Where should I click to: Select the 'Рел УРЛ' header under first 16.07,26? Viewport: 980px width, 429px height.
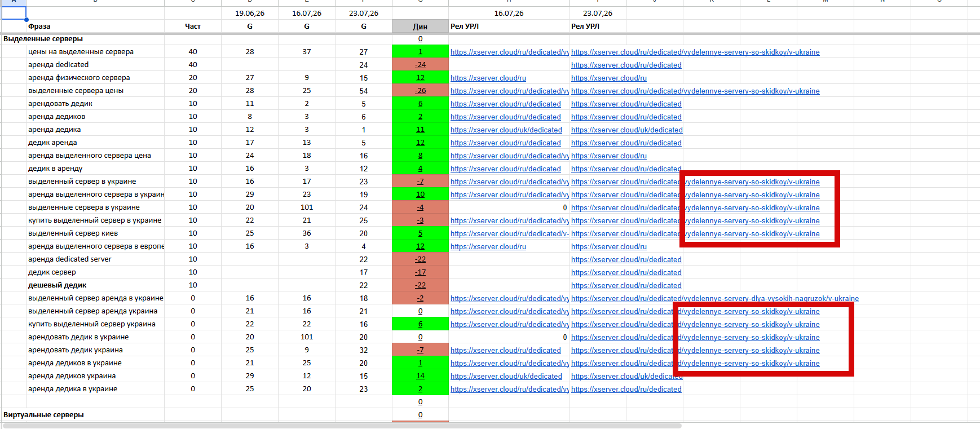pyautogui.click(x=509, y=26)
